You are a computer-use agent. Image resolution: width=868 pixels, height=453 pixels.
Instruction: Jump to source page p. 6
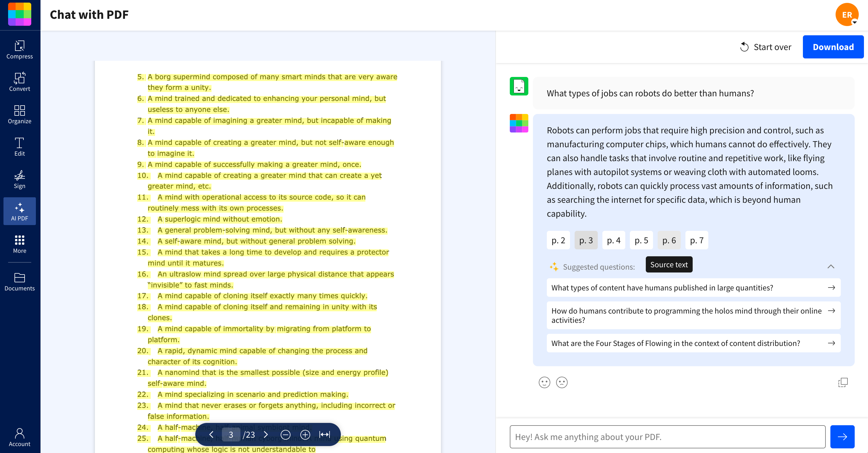point(669,240)
